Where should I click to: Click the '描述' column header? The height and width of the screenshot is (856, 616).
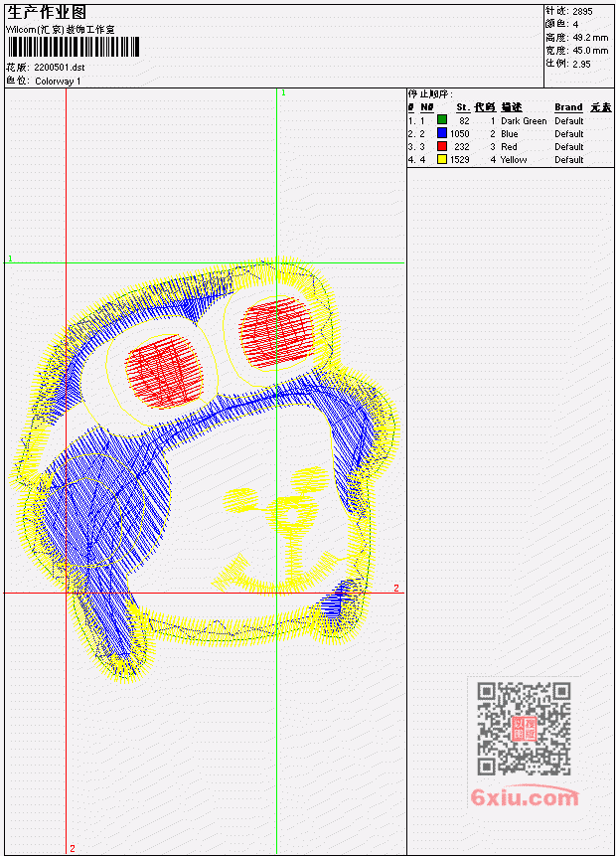click(x=512, y=107)
